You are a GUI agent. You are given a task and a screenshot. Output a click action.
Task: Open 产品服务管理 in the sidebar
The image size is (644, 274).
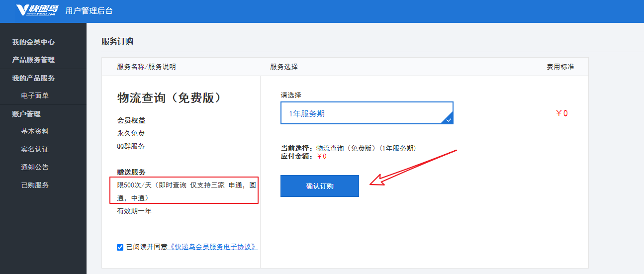pos(33,60)
